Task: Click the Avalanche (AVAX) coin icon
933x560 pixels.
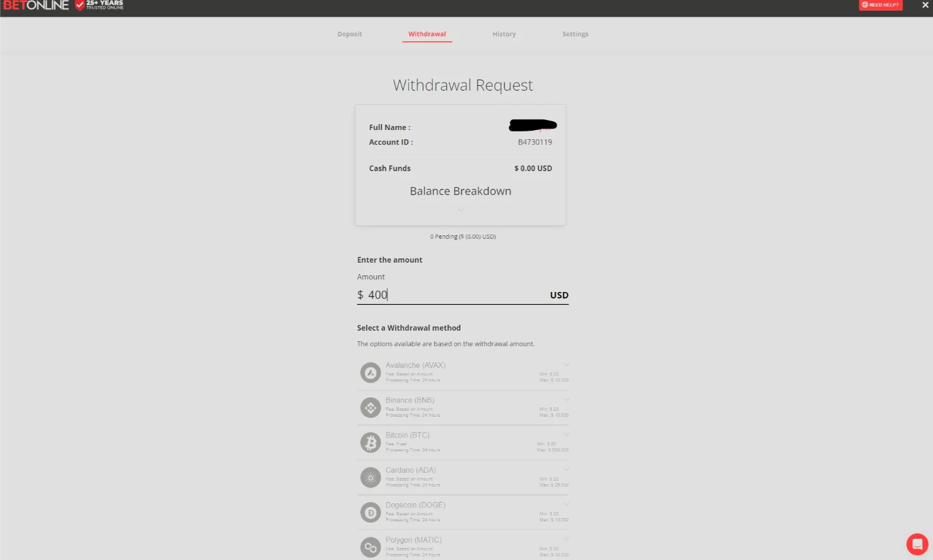Action: [x=370, y=372]
